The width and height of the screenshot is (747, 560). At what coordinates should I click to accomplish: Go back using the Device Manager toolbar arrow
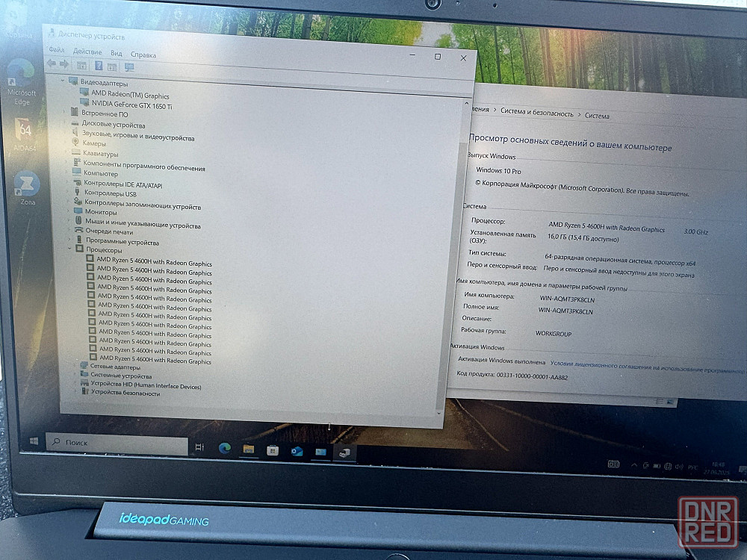click(52, 63)
